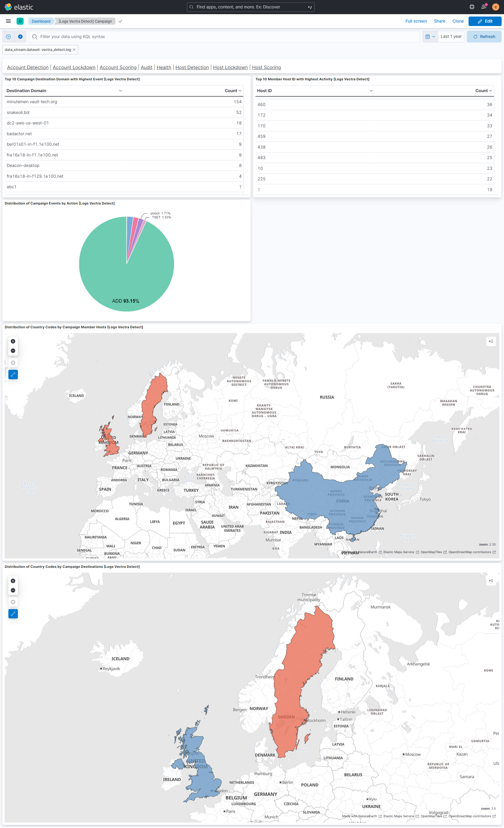Open Elastic Maps Service link on Hosts map

[x=401, y=552]
